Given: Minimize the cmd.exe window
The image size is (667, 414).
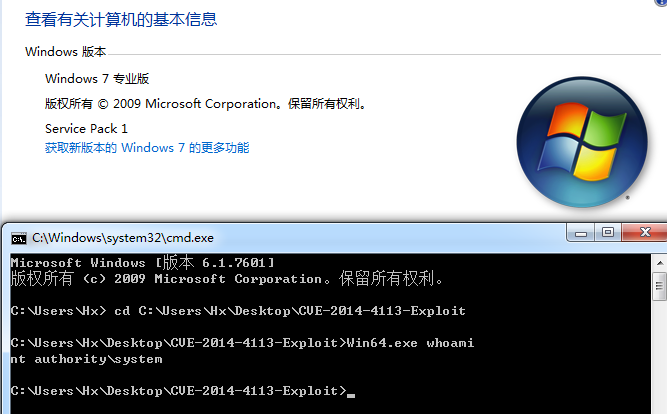Looking at the screenshot, I should [581, 233].
